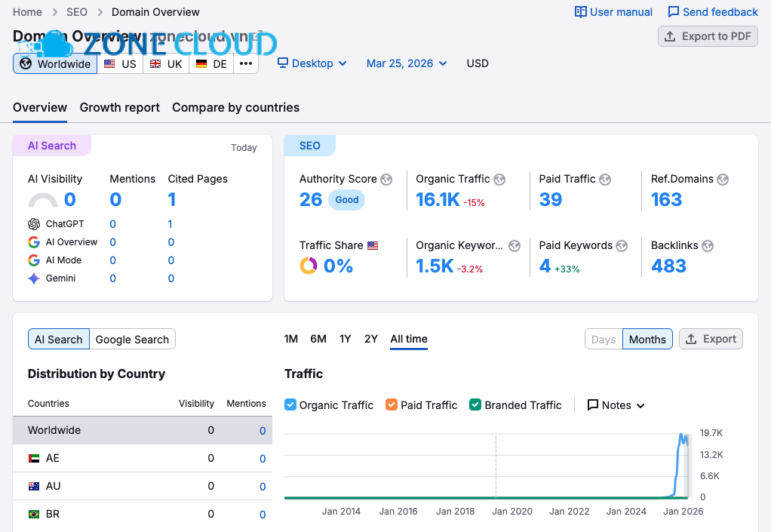Image resolution: width=771 pixels, height=532 pixels.
Task: Click the Google AI Overview icon
Action: (x=34, y=241)
